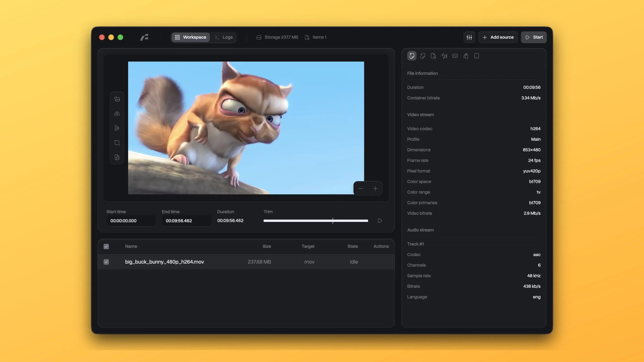Click the Actions column header
Viewport: 644px width, 362px height.
click(381, 246)
